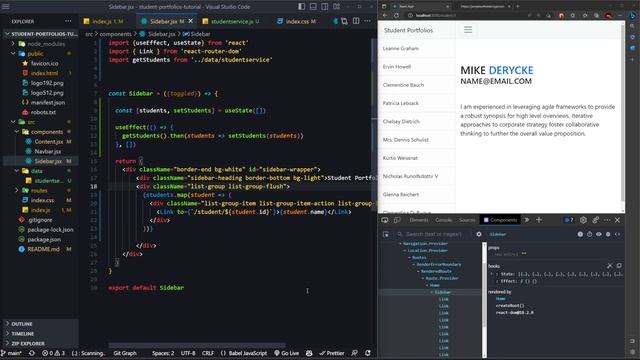The width and height of the screenshot is (640, 360).
Task: Open Ervin Howell student link
Action: pos(397,67)
